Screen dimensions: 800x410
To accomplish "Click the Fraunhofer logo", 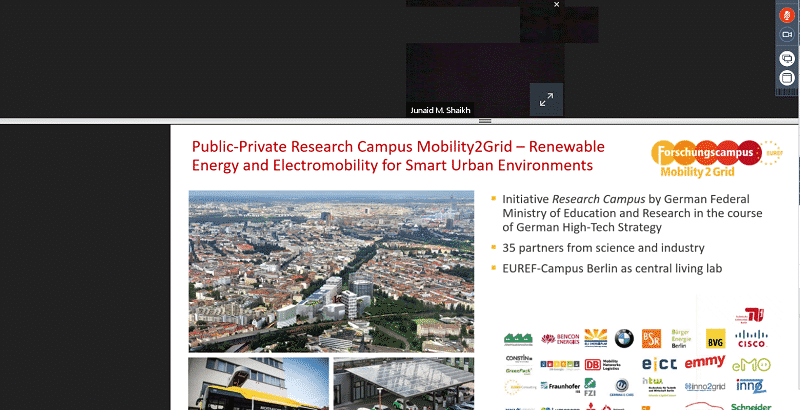I will (560, 385).
